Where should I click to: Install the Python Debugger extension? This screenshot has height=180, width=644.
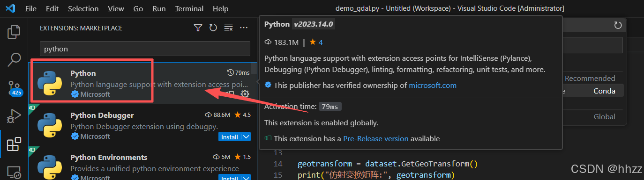tap(230, 137)
